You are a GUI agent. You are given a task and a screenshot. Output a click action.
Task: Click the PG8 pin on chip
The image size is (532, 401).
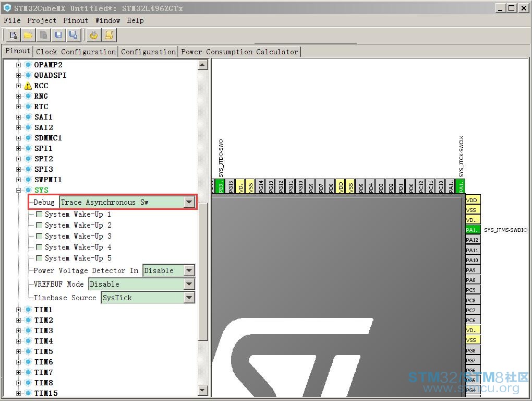[x=473, y=350]
